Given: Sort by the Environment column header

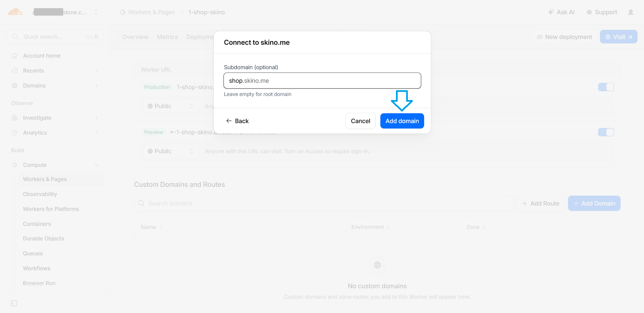Looking at the screenshot, I should click(x=371, y=227).
